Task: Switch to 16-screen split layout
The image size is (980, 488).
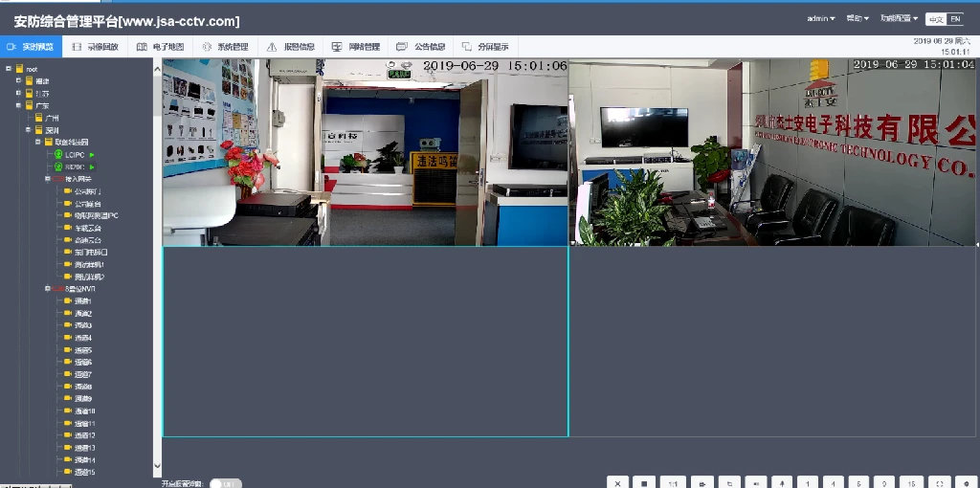Action: click(911, 483)
